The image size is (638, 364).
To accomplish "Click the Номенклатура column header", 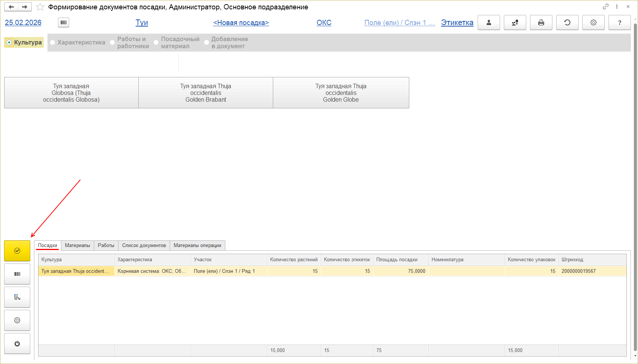I will pyautogui.click(x=466, y=260).
